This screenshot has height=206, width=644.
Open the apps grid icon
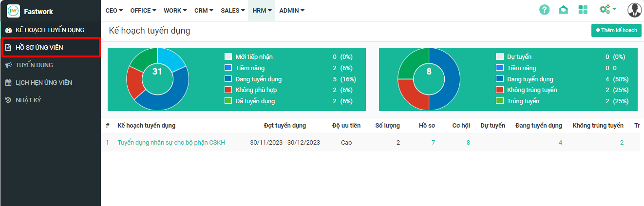coord(583,10)
